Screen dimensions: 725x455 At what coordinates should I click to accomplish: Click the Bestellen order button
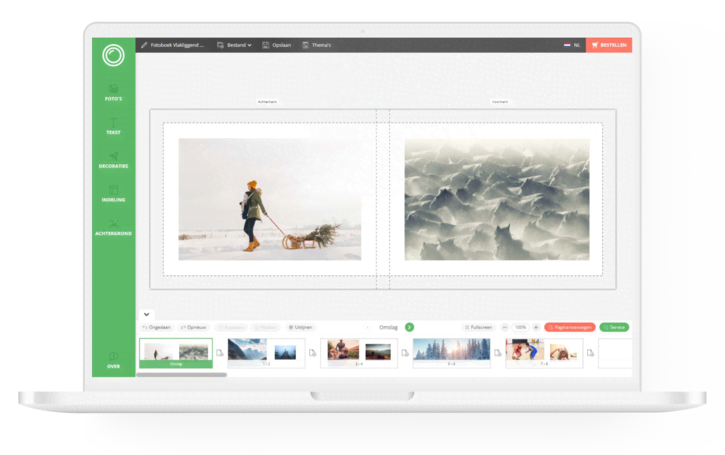pyautogui.click(x=609, y=45)
